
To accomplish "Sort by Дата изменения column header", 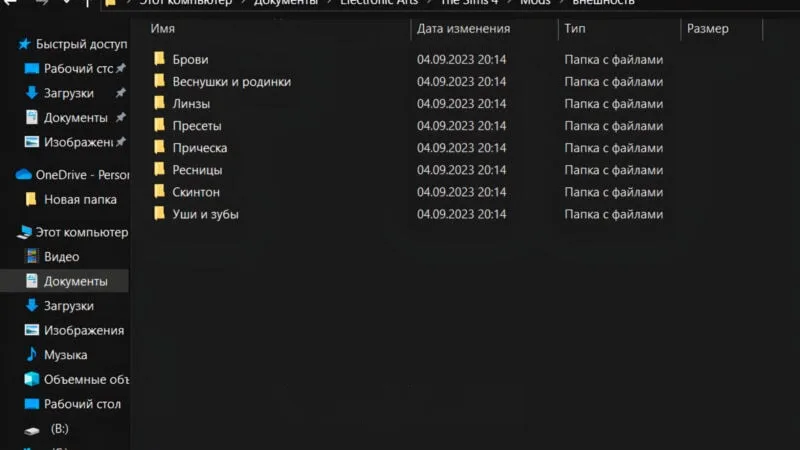I will 463,29.
